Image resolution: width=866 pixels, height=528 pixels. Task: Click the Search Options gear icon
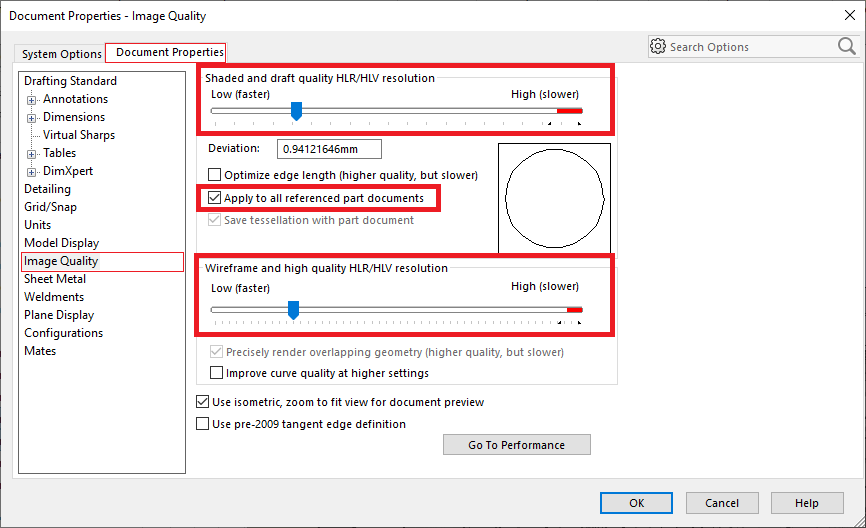[658, 47]
